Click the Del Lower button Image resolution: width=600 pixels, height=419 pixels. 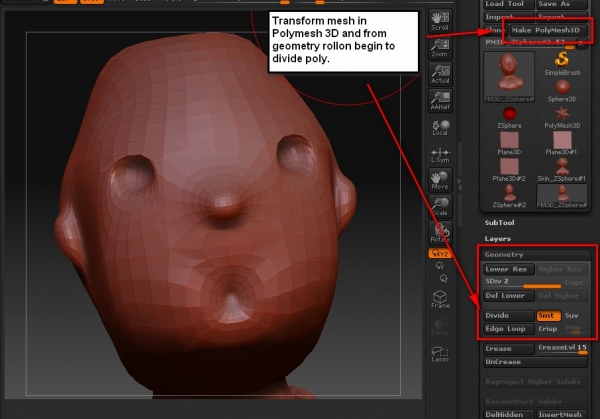pyautogui.click(x=508, y=296)
